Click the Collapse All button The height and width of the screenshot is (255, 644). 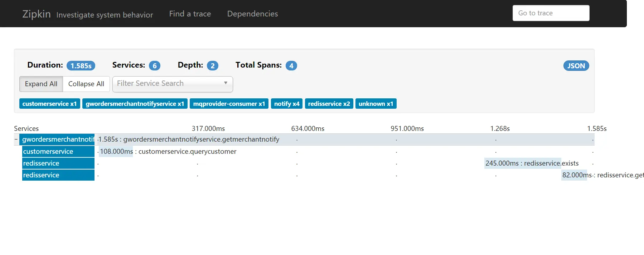click(86, 84)
